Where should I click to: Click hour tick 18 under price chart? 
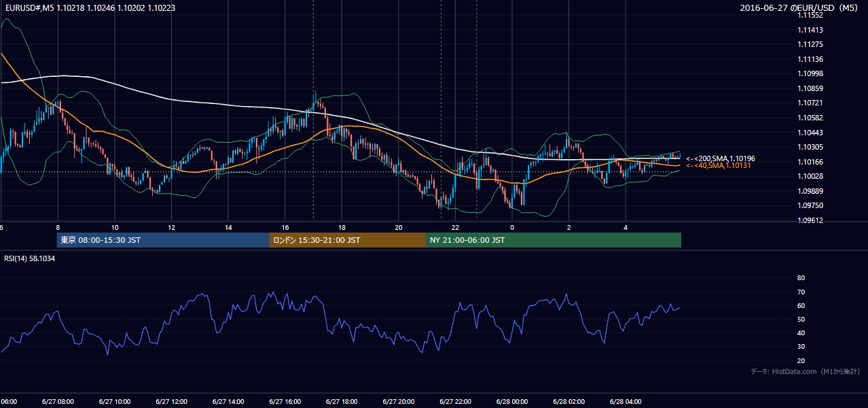(x=342, y=227)
